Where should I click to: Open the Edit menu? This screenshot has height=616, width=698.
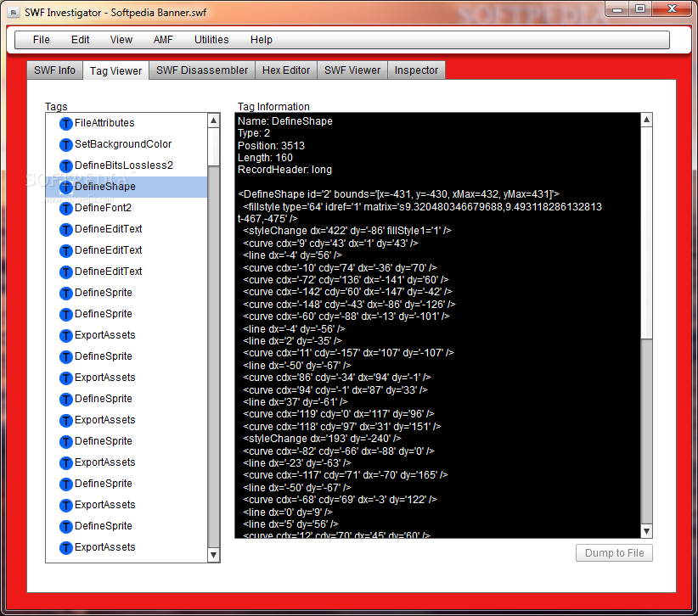[x=80, y=40]
